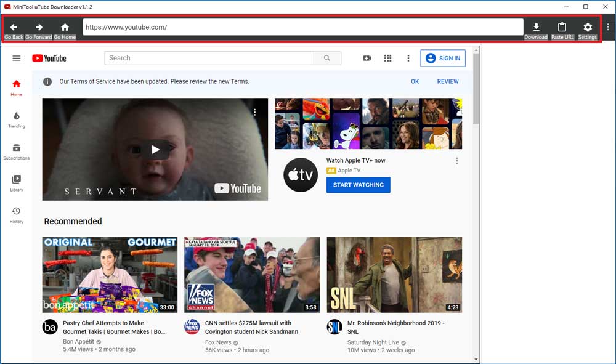The width and height of the screenshot is (616, 364).
Task: Click the 'Apple TV' advertiser name
Action: [349, 171]
